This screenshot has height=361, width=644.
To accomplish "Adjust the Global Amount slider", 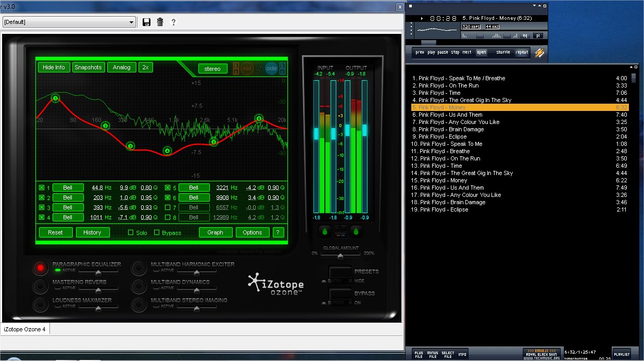I will (x=340, y=256).
